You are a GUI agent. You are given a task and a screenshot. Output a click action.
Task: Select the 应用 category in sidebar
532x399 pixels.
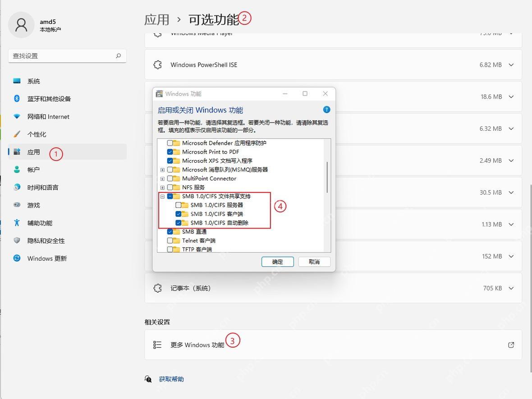(67, 151)
